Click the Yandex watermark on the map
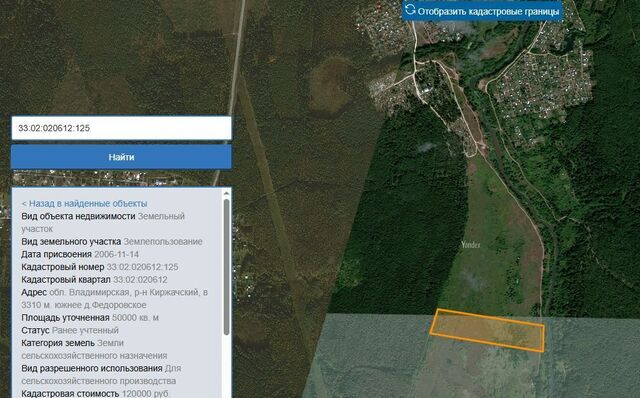The width and height of the screenshot is (640, 398). pyautogui.click(x=471, y=245)
